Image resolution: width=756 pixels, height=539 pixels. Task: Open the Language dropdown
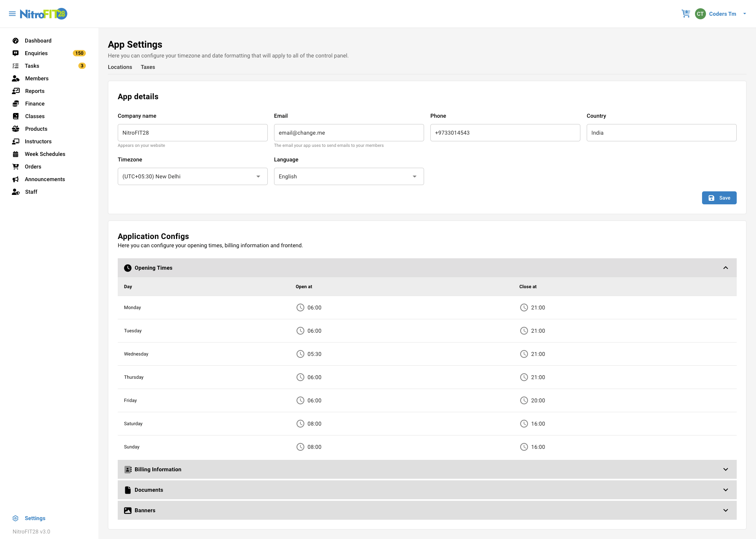[x=348, y=176]
